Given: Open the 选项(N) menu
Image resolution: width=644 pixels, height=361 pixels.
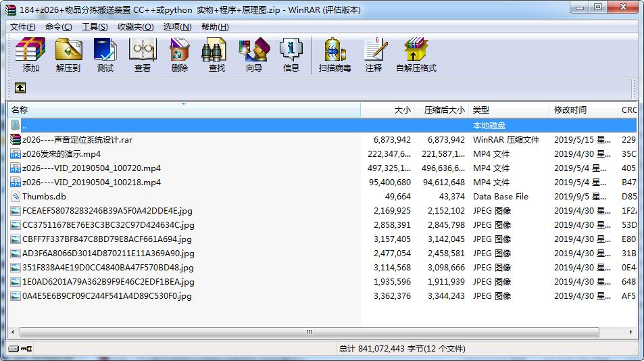Looking at the screenshot, I should click(178, 26).
